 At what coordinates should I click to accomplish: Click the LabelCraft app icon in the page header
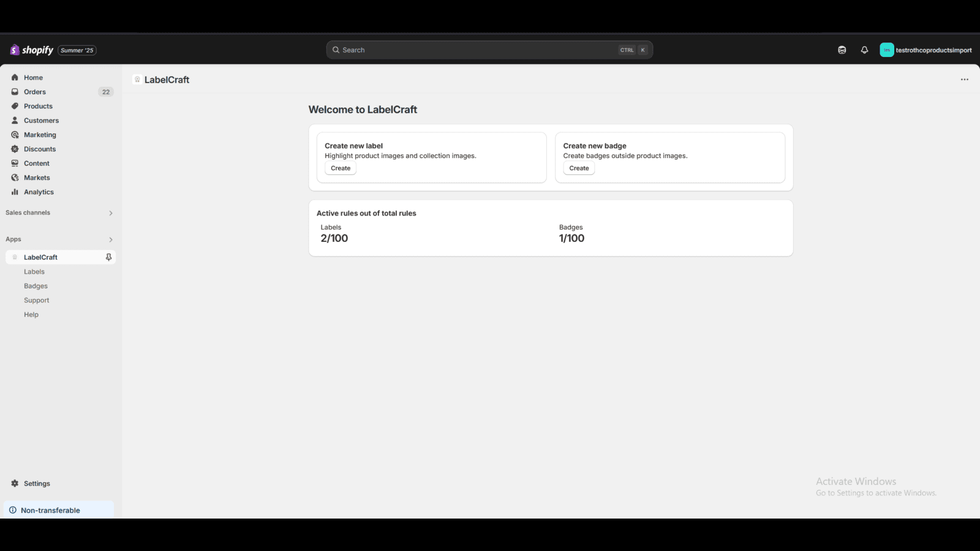pyautogui.click(x=137, y=80)
